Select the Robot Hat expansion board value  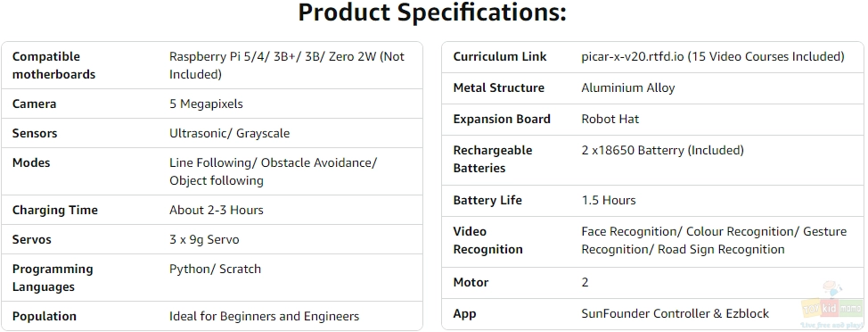click(610, 119)
